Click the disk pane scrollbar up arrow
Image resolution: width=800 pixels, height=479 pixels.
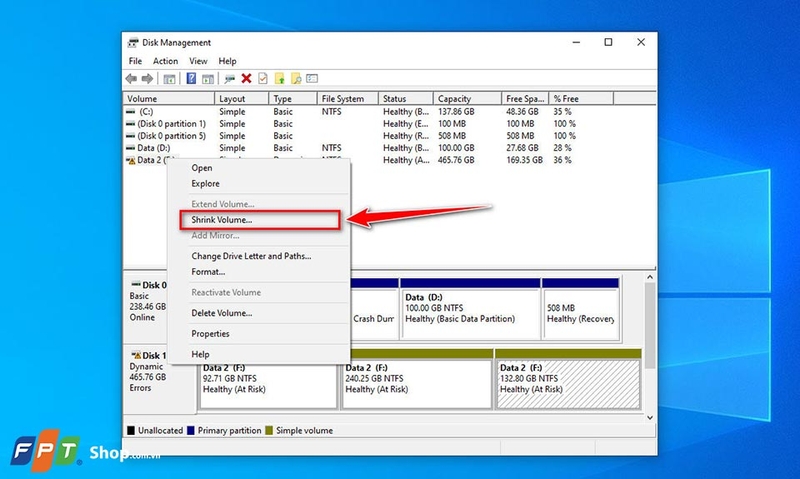coord(649,277)
